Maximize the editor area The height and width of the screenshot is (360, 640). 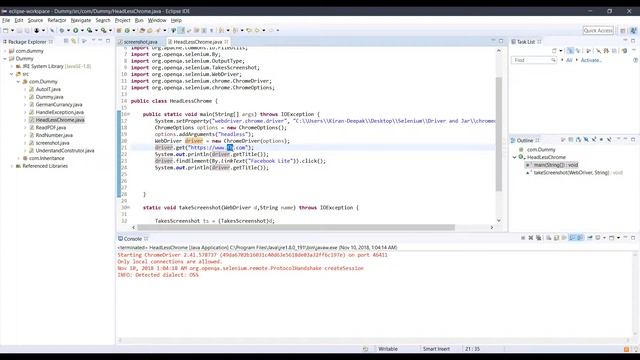(501, 41)
